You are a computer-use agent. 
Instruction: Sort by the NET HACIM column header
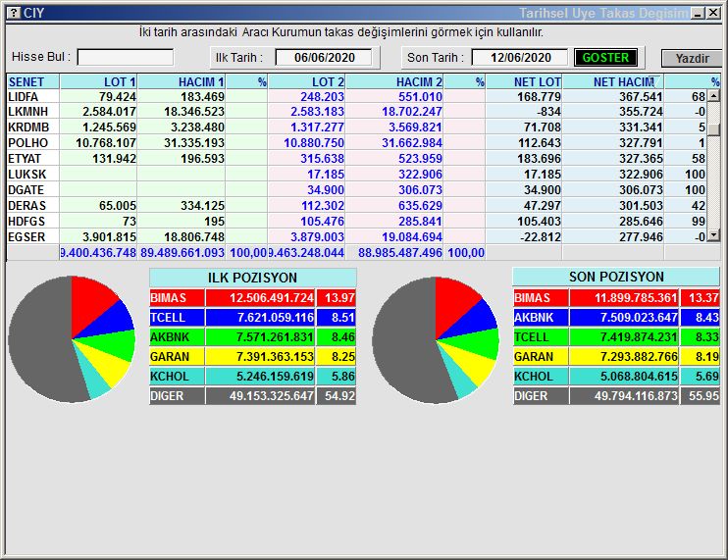coord(623,82)
